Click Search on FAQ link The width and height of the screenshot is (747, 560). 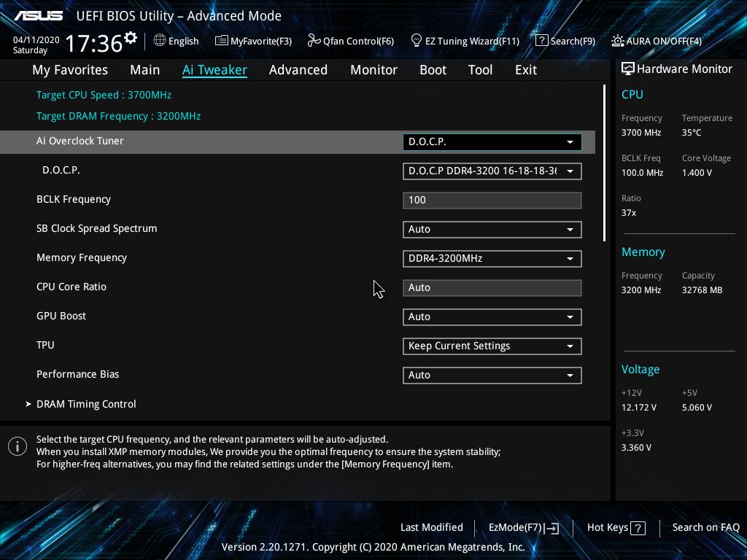705,527
